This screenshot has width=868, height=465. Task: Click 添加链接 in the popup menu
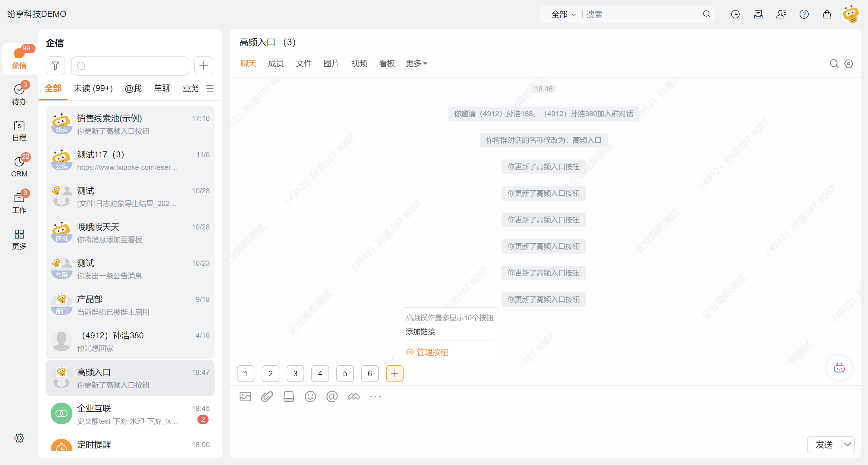(420, 332)
